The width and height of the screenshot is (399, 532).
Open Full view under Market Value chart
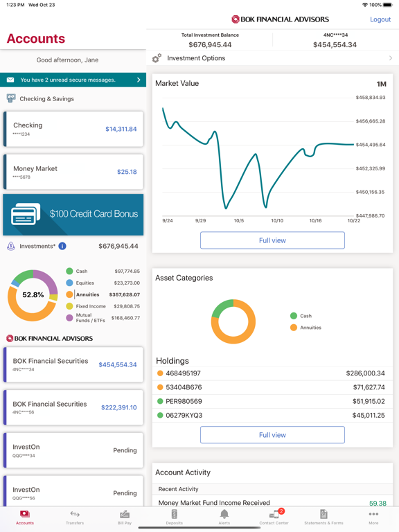pyautogui.click(x=272, y=240)
